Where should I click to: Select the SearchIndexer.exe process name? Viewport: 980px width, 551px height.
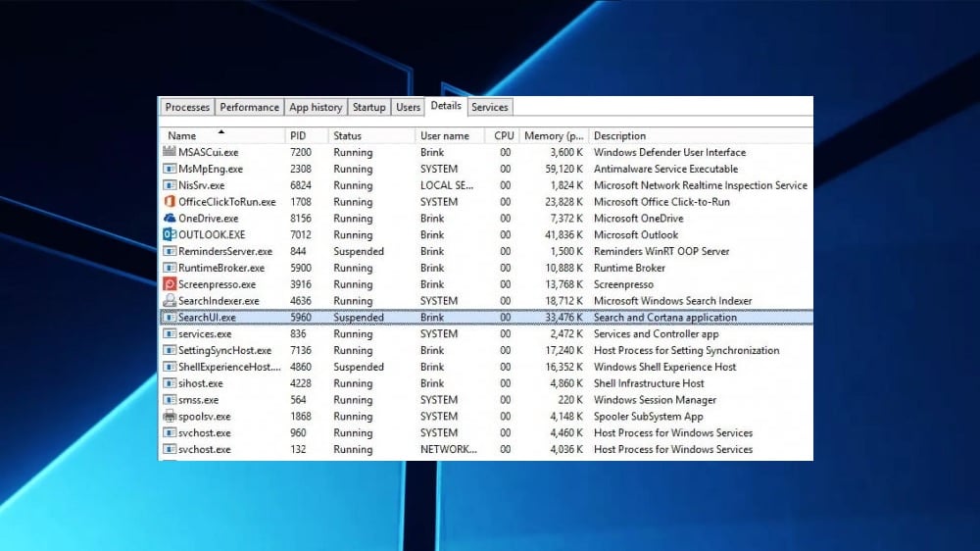pos(219,301)
